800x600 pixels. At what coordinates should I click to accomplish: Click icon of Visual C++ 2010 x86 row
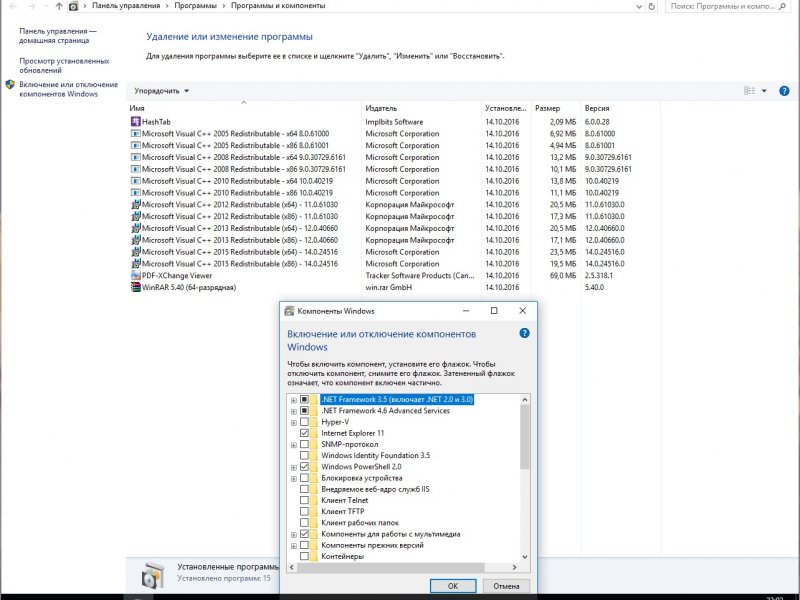coord(135,192)
